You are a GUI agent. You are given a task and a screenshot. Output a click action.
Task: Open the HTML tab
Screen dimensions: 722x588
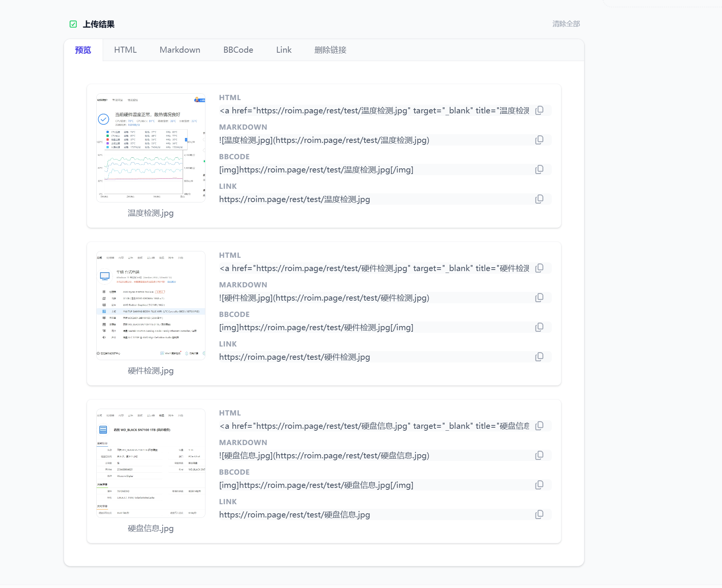pos(125,50)
